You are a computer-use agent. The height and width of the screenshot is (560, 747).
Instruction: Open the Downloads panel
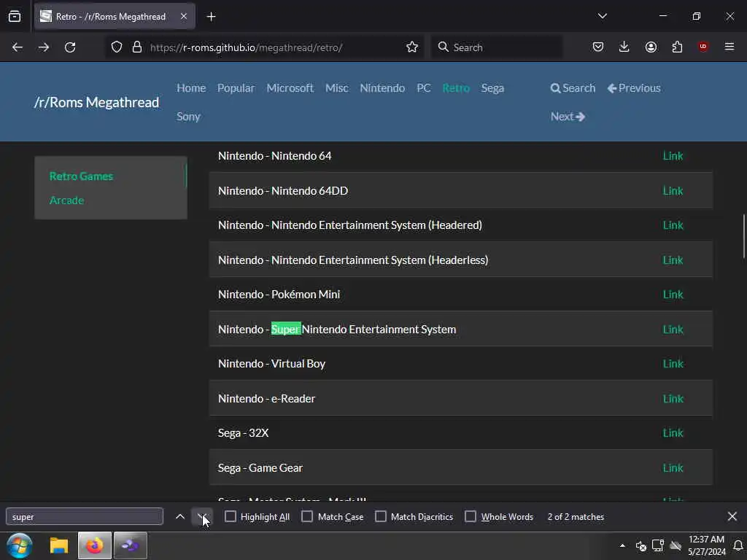(624, 47)
